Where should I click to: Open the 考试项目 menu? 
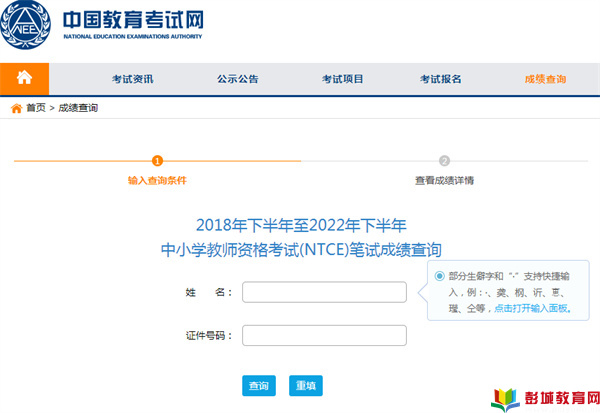[342, 79]
